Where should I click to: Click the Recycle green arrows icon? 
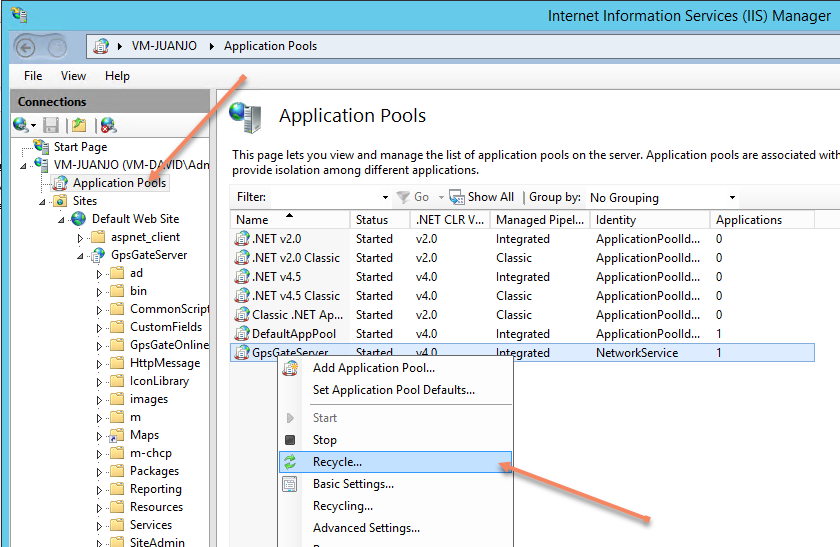point(290,462)
